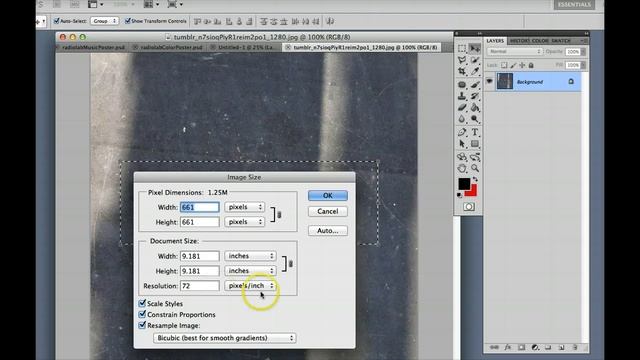Add a layer mask in Layers panel

[x=521, y=347]
